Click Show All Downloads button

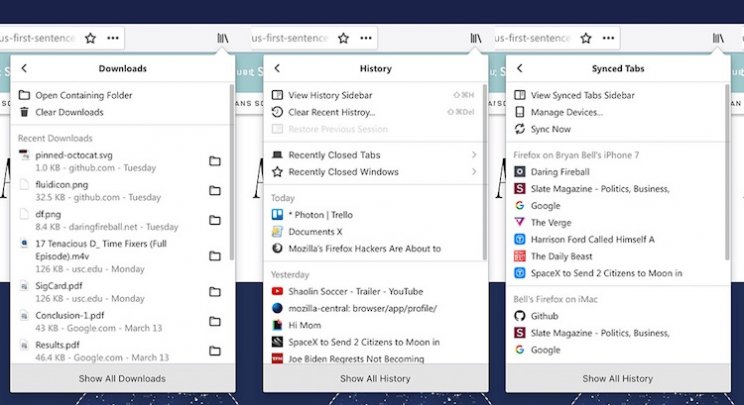coord(122,378)
